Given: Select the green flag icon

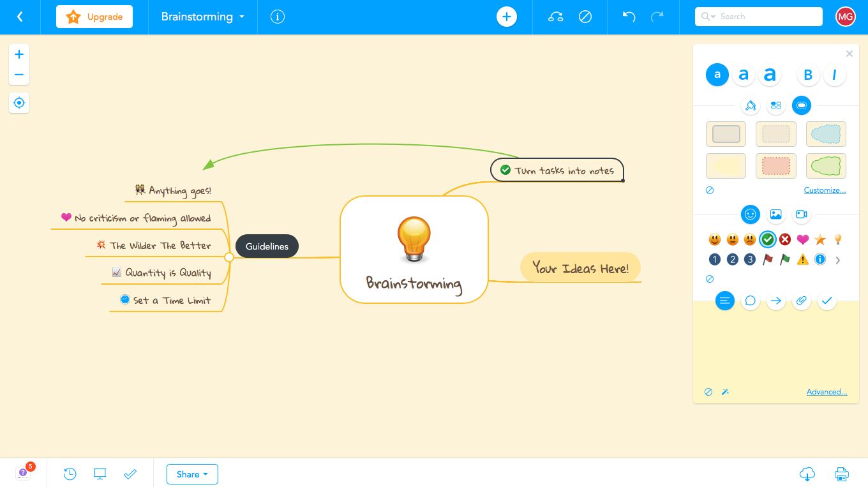Looking at the screenshot, I should click(785, 260).
